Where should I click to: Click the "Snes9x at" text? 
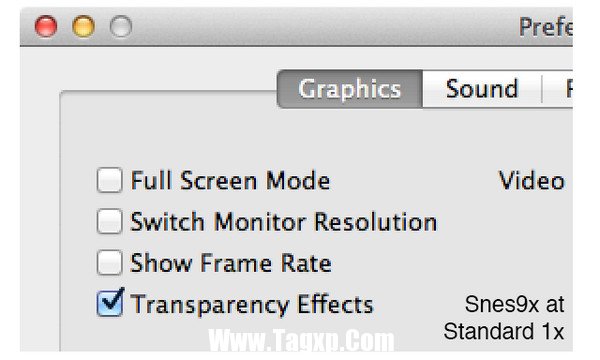515,305
